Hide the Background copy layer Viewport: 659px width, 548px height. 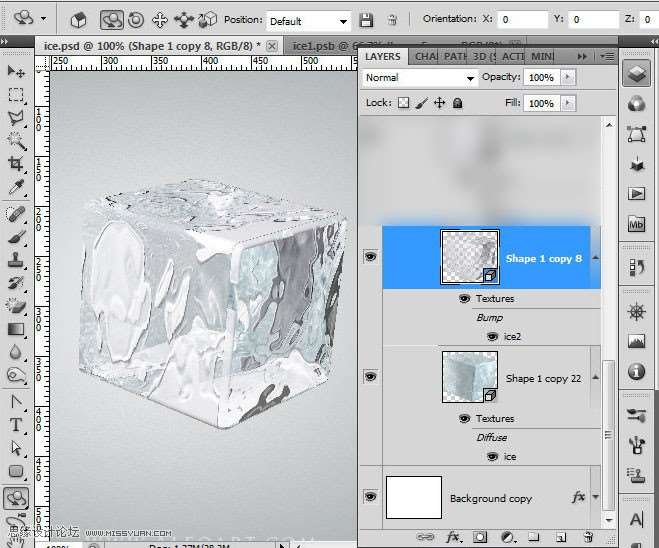(370, 497)
